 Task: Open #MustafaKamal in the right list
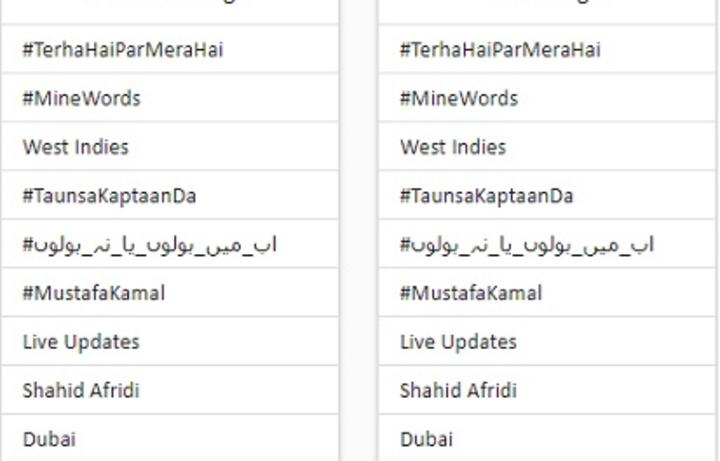coord(471,293)
